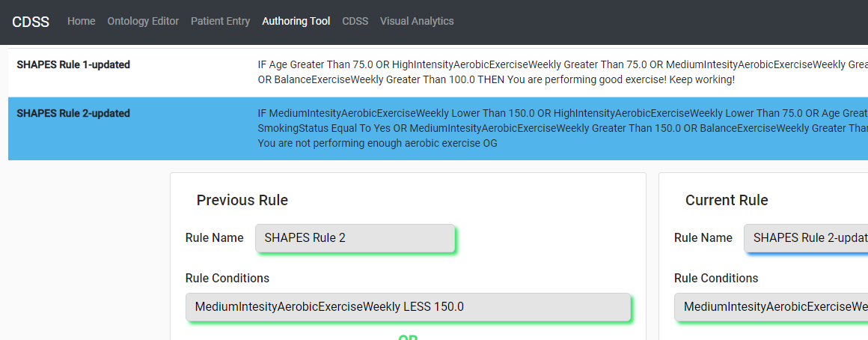This screenshot has width=868, height=340.
Task: Open the Visual Analytics page
Action: [x=417, y=21]
